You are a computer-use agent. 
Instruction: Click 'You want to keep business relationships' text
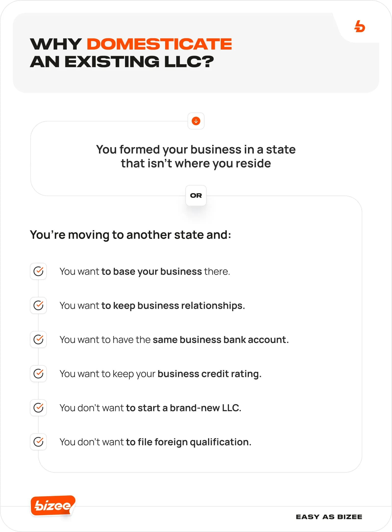point(152,305)
